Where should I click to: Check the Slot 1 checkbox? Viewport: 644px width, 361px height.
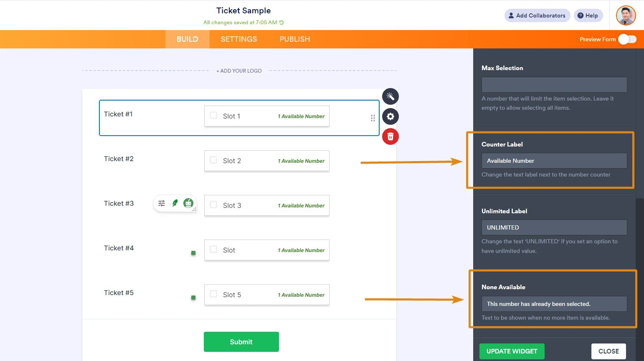213,116
